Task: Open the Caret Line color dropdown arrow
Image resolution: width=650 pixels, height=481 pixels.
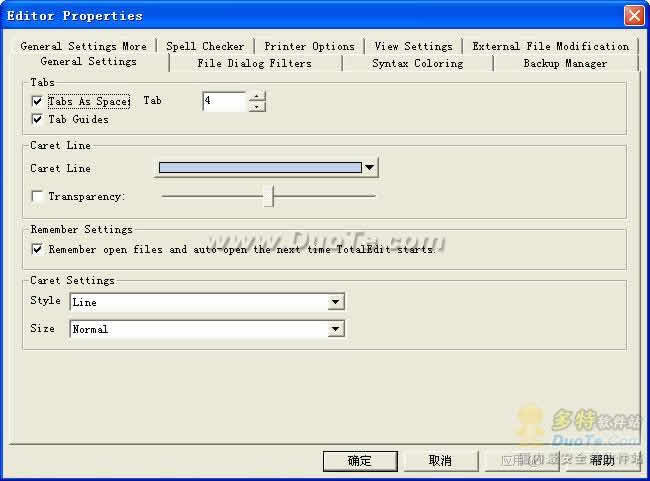Action: click(x=369, y=168)
